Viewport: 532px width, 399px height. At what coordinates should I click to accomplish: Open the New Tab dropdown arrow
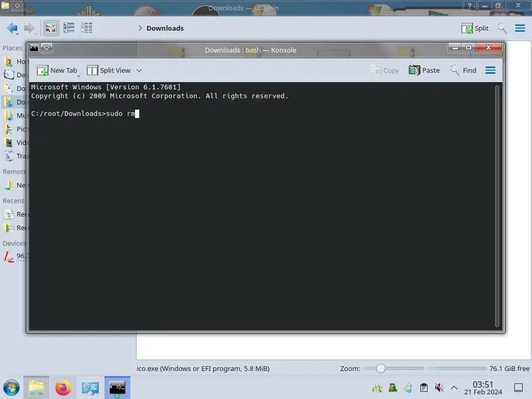pyautogui.click(x=79, y=75)
